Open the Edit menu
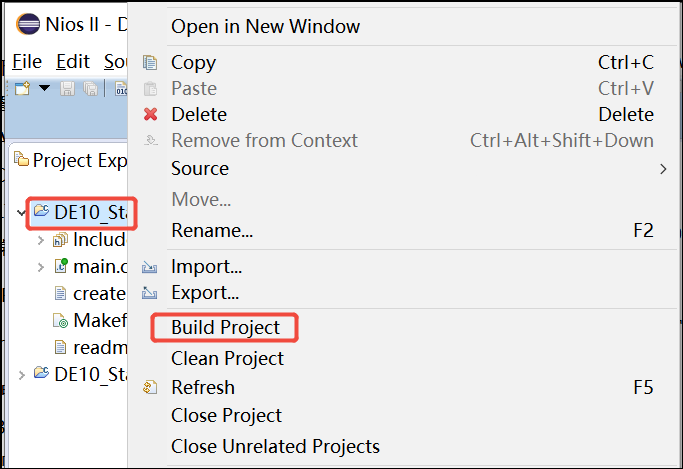Viewport: 683px width, 469px height. pos(73,62)
